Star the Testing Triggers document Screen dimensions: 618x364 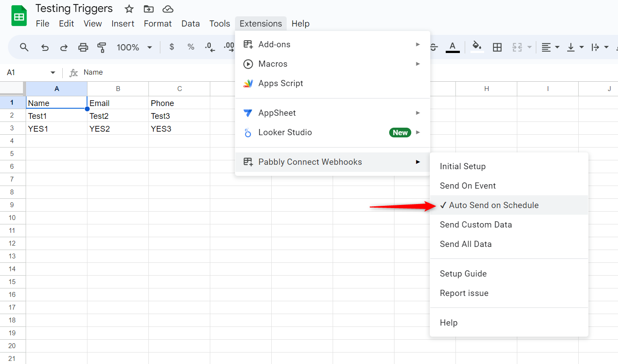129,9
